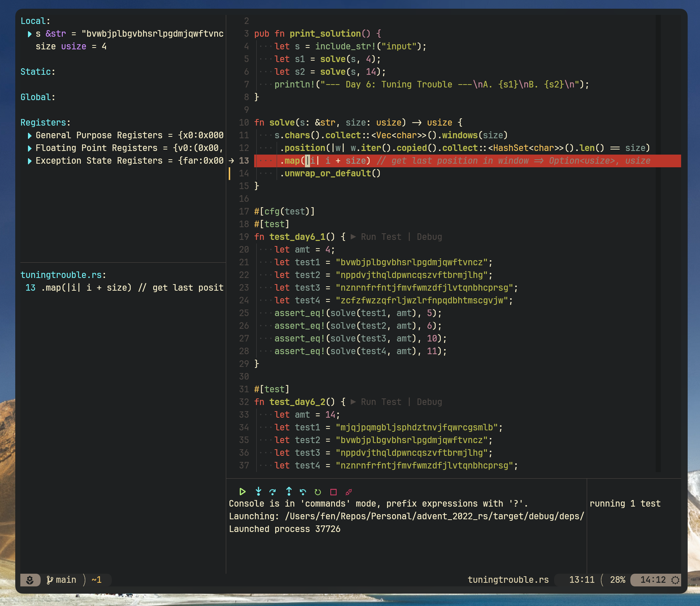700x606 pixels.
Task: Click Debug for test_day6_2
Action: (429, 402)
